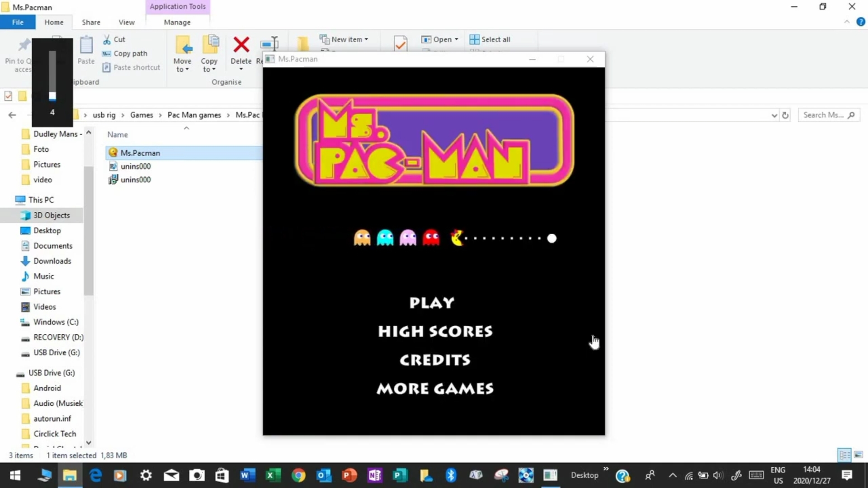Click the Search Ms... input field
Viewport: 868px width, 488px height.
point(828,115)
